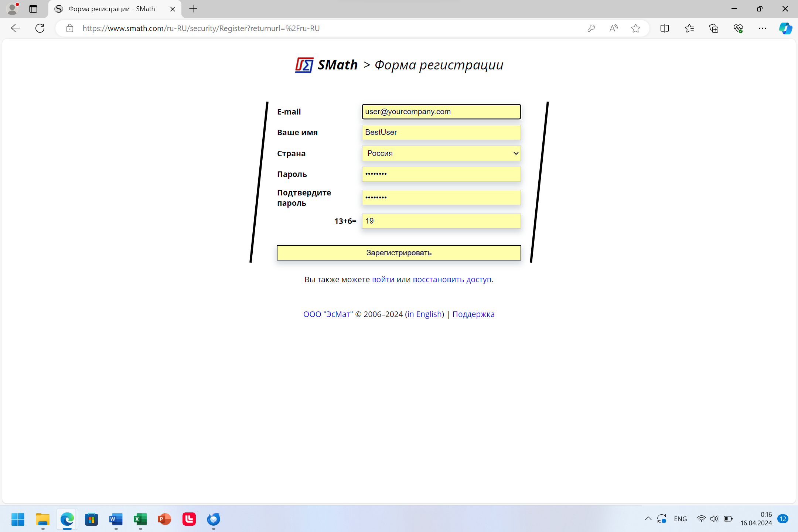Viewport: 798px width, 532px height.
Task: Open the ООО "ЭсМат" link
Action: coord(328,314)
